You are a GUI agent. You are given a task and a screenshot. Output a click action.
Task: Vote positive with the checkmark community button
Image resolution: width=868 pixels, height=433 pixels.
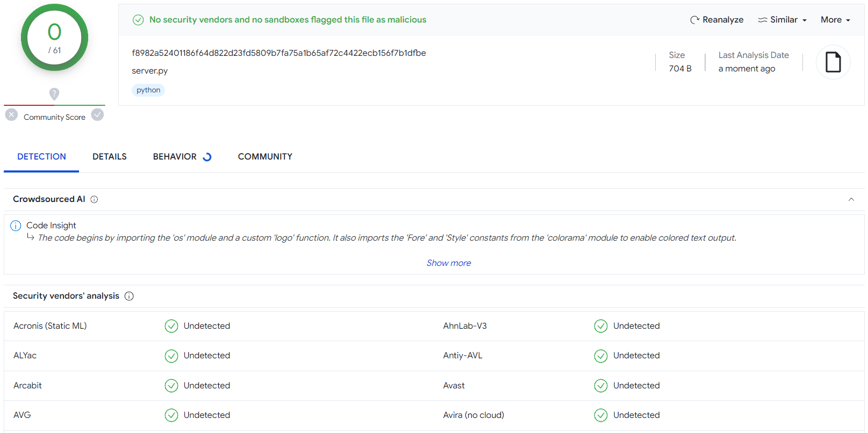point(97,115)
